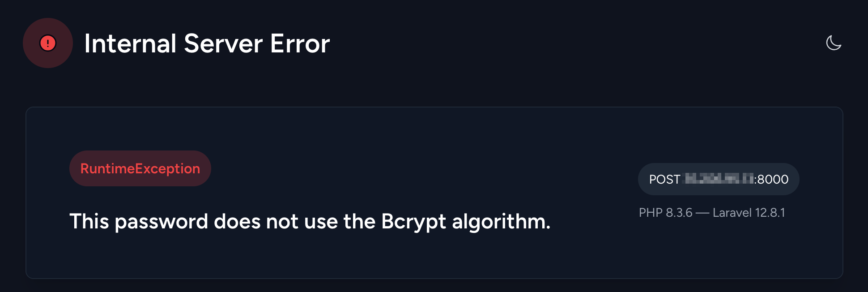Screen dimensions: 868x292
Task: Click the PHP 8.3.6 version text
Action: point(665,213)
